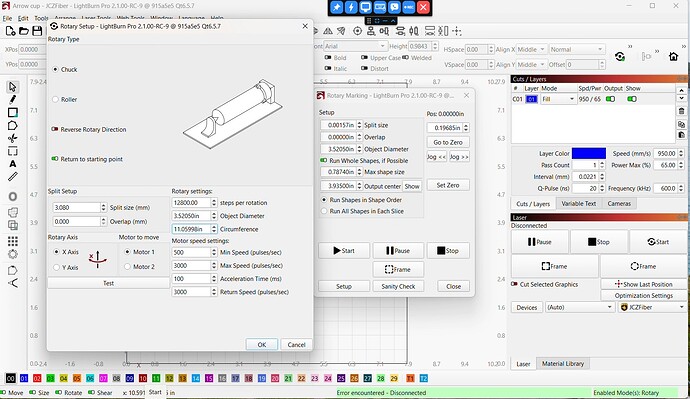Click Set Zero in Rotary Marking

pyautogui.click(x=448, y=185)
